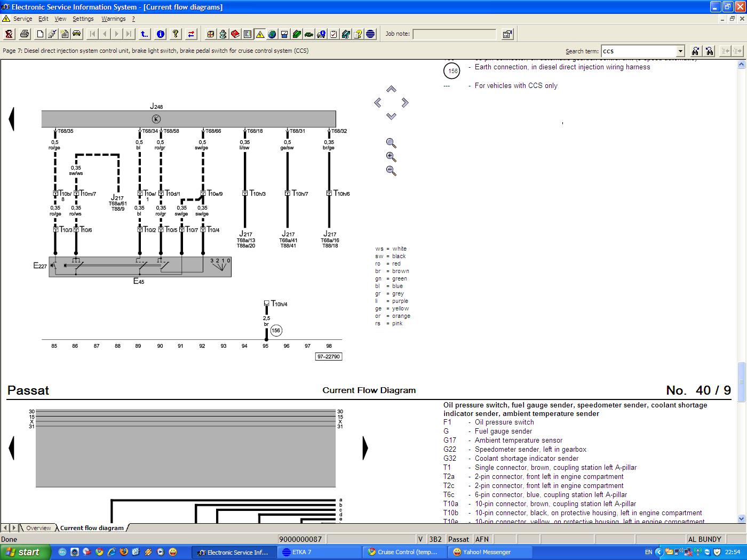This screenshot has width=747, height=560.
Task: Switch to Yahoo! Messenger taskbar window
Action: click(x=490, y=552)
